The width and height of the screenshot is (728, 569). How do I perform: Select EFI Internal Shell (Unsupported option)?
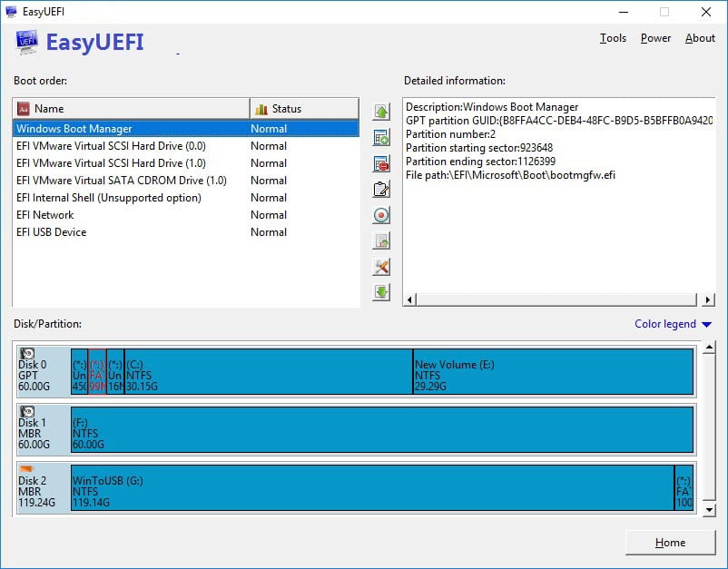[x=186, y=198]
